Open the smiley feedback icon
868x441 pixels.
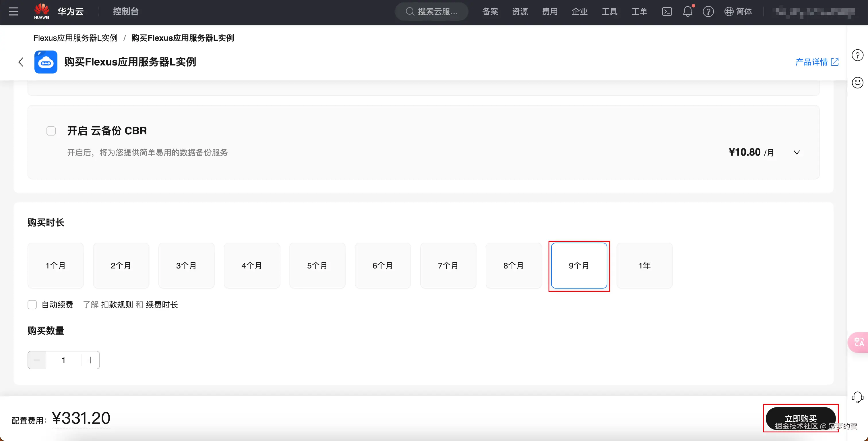point(857,83)
